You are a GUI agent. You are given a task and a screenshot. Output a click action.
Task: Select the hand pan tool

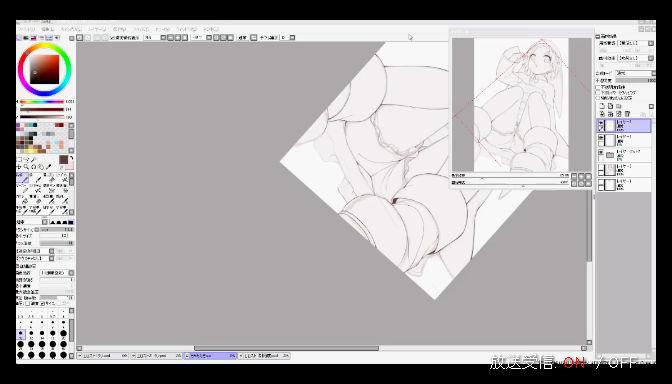pyautogui.click(x=41, y=167)
